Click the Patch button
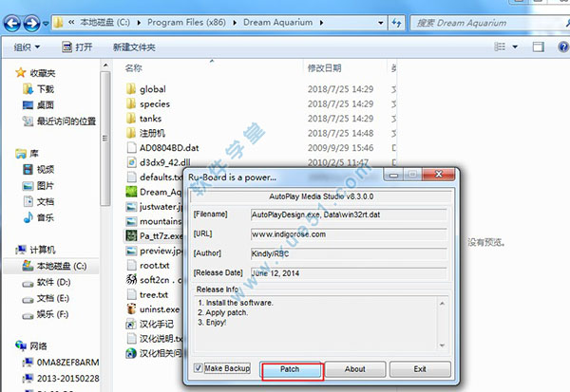Viewport: 570px width, 392px height. click(x=290, y=369)
